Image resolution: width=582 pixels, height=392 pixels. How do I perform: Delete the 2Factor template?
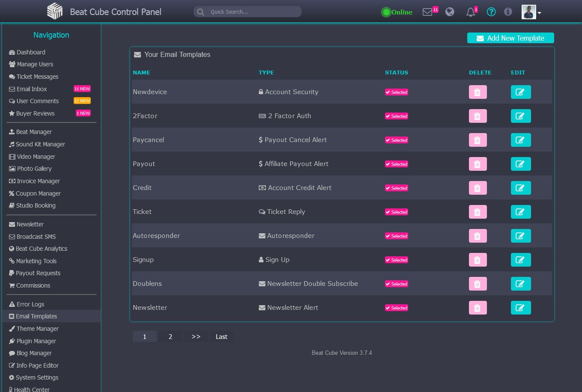[x=478, y=116]
